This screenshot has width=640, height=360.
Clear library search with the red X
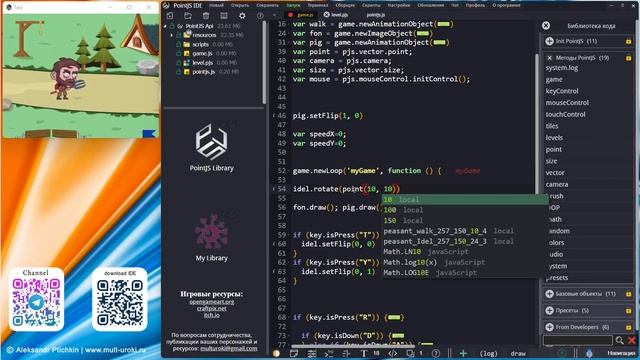click(x=632, y=340)
